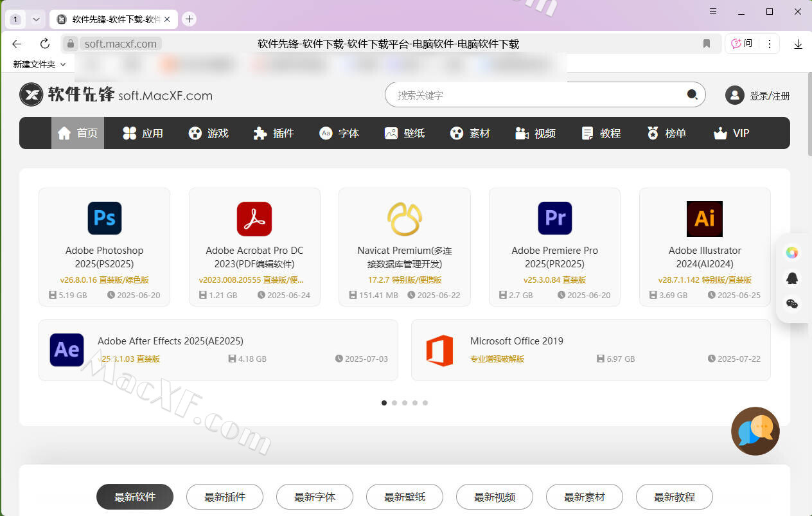Open the browser hamburger menu icon

713,12
